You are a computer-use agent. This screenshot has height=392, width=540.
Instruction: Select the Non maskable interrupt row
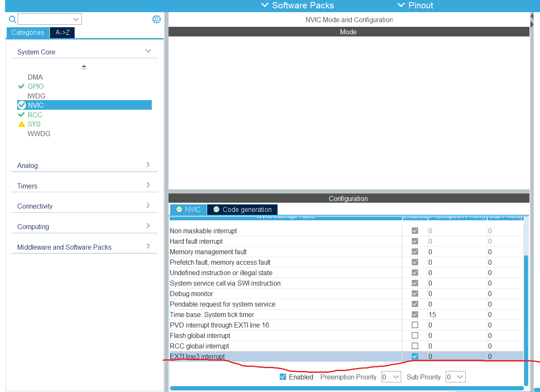[x=346, y=231]
